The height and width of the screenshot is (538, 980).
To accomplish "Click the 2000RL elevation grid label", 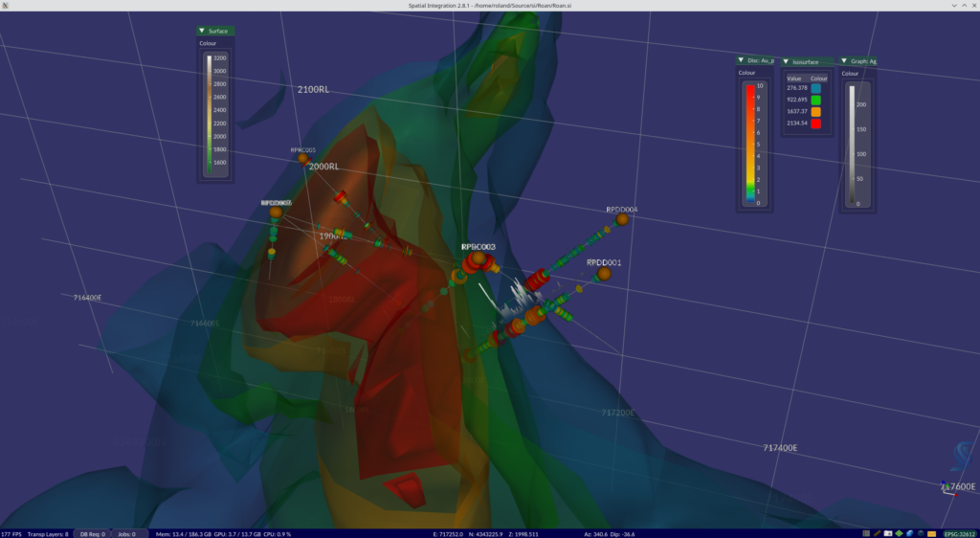I will (x=323, y=167).
